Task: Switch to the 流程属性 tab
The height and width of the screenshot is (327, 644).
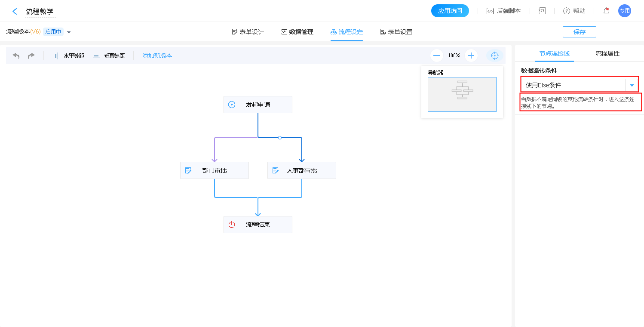Action: (x=607, y=53)
